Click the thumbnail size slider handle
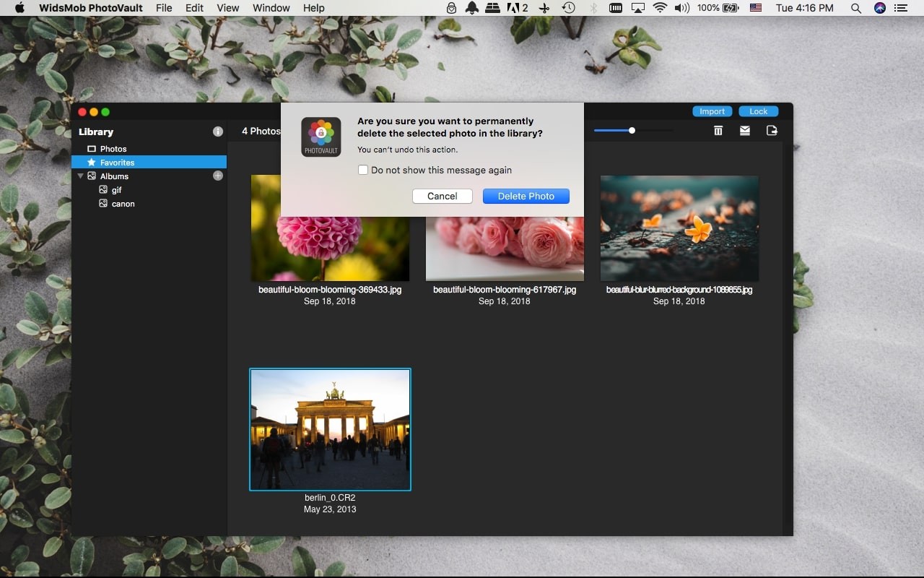 [x=632, y=131]
